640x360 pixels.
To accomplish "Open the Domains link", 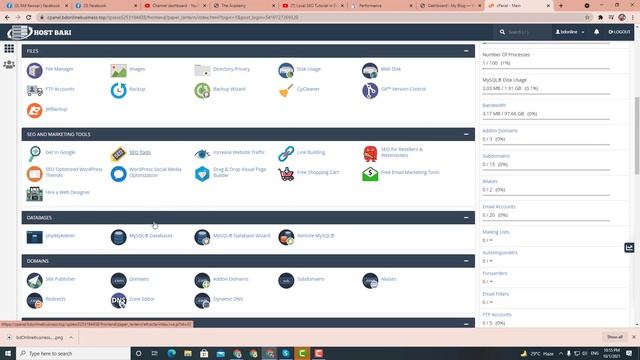I will click(139, 279).
